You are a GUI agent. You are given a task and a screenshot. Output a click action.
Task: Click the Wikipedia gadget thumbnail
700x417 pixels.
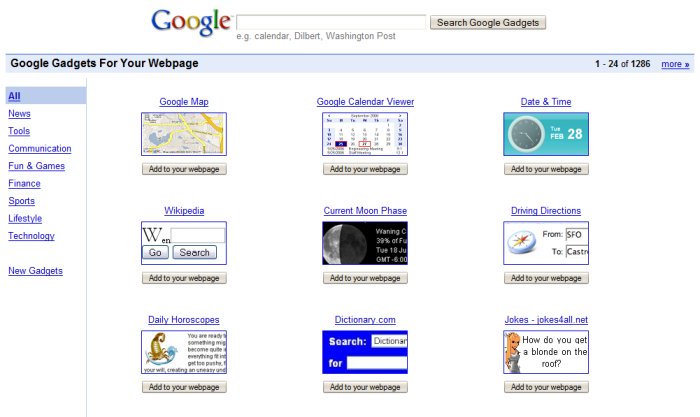point(184,243)
